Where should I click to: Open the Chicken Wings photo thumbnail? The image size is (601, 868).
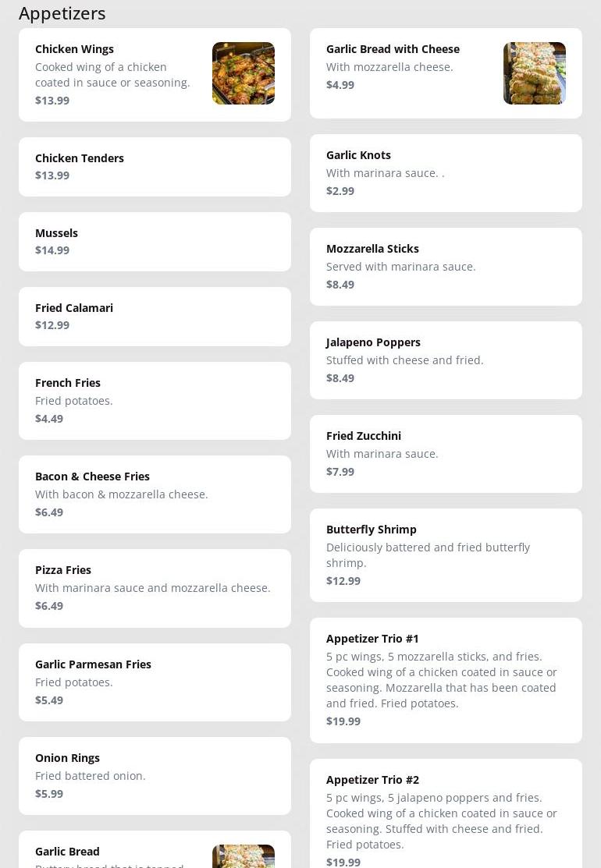coord(243,73)
